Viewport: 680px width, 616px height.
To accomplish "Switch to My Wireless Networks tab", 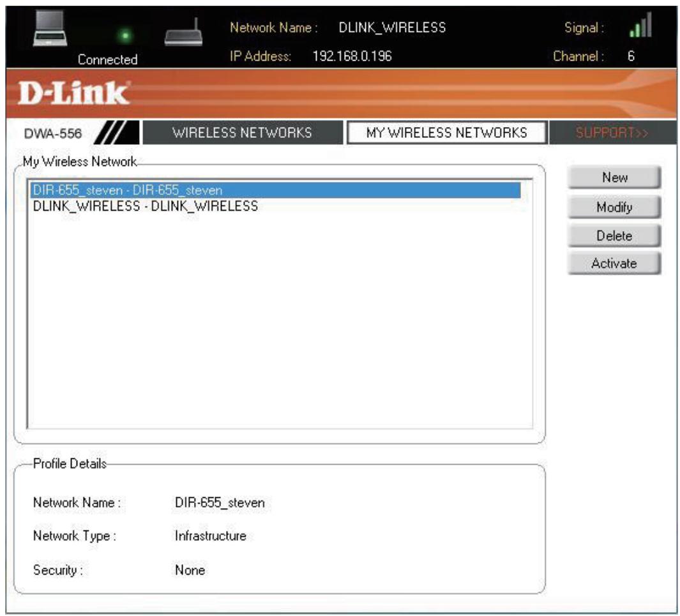I will [x=447, y=132].
